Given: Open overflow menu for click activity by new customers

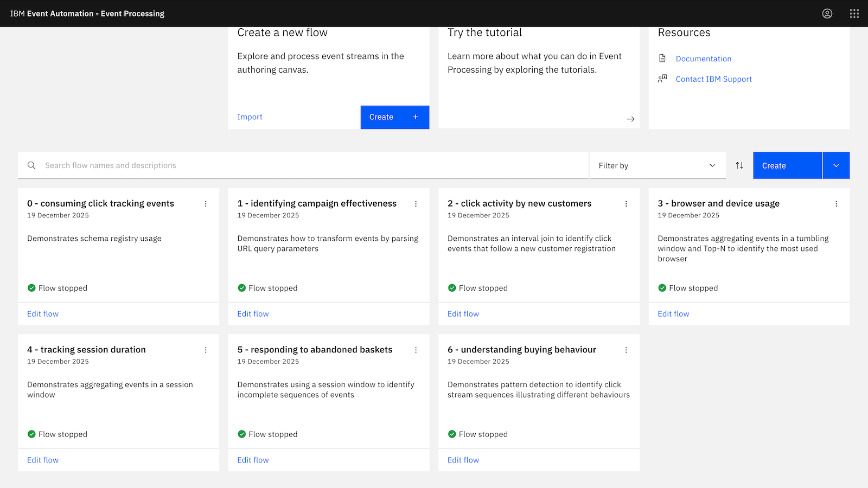Looking at the screenshot, I should (x=626, y=204).
